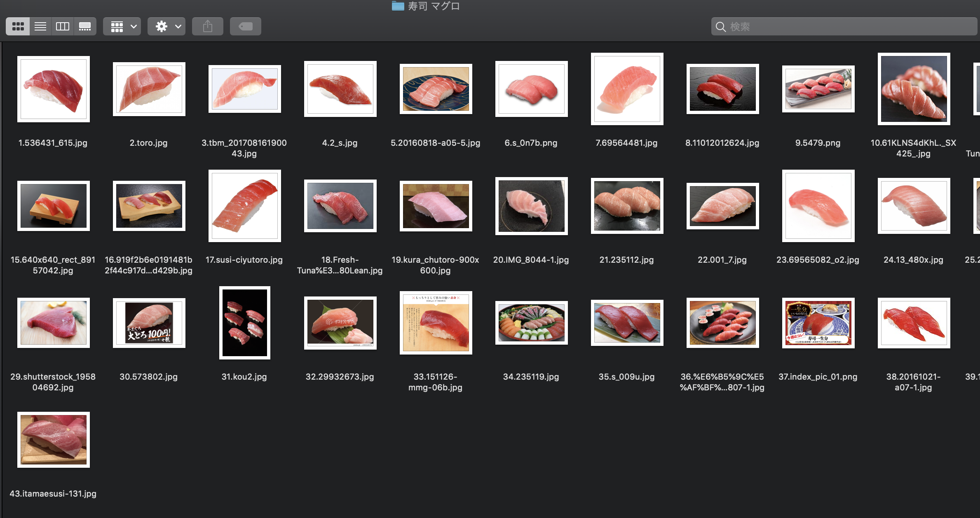Switch to list view mode
The image size is (980, 518).
point(40,26)
